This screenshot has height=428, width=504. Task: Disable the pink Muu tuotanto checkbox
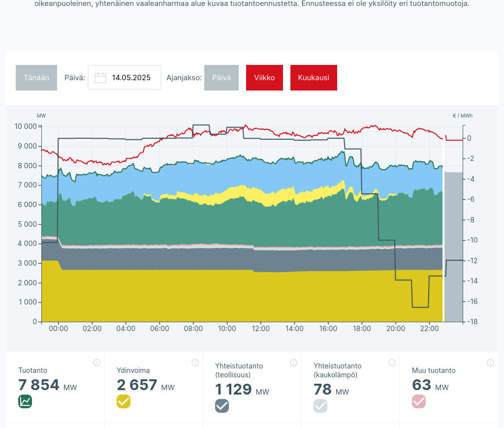click(x=419, y=401)
